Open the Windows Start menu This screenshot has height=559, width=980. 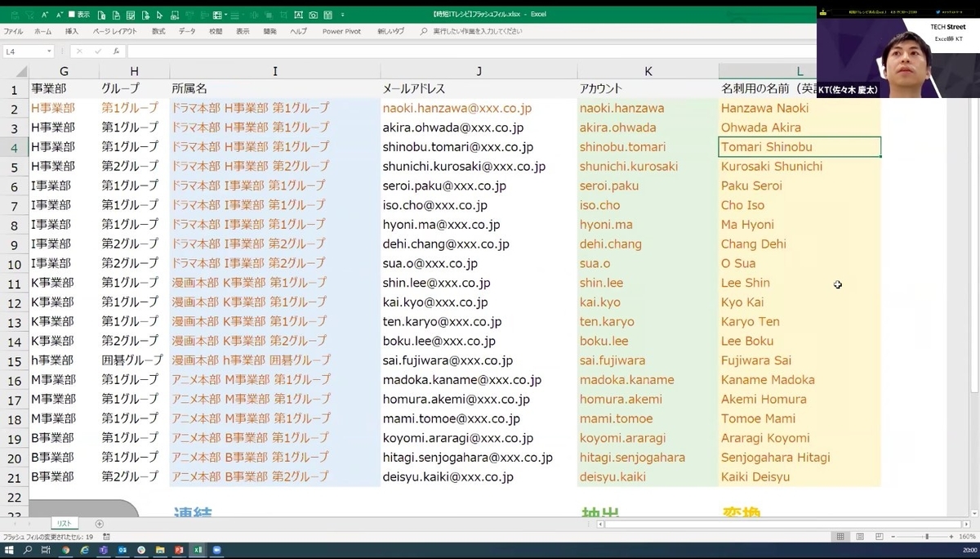[x=9, y=551]
